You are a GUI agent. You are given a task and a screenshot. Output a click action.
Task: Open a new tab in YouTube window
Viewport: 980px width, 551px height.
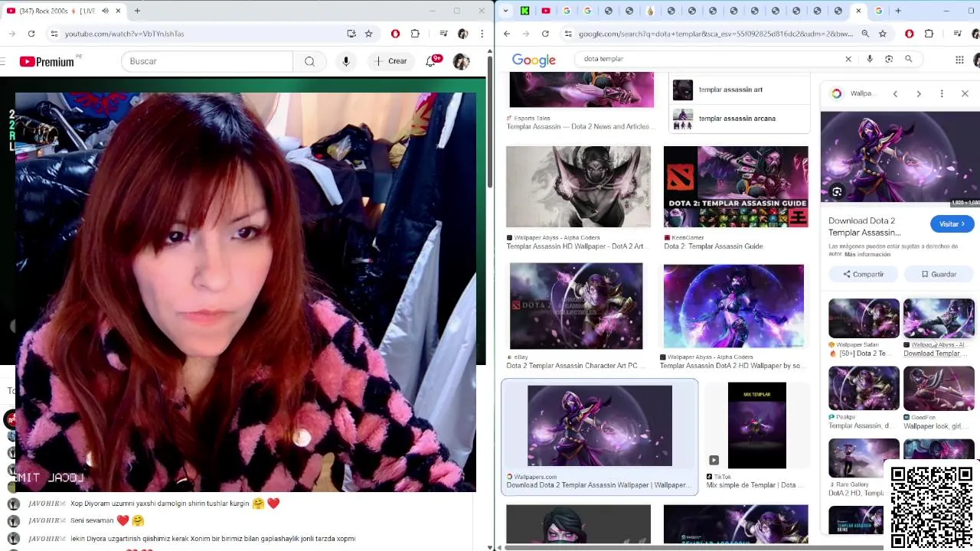pos(137,11)
